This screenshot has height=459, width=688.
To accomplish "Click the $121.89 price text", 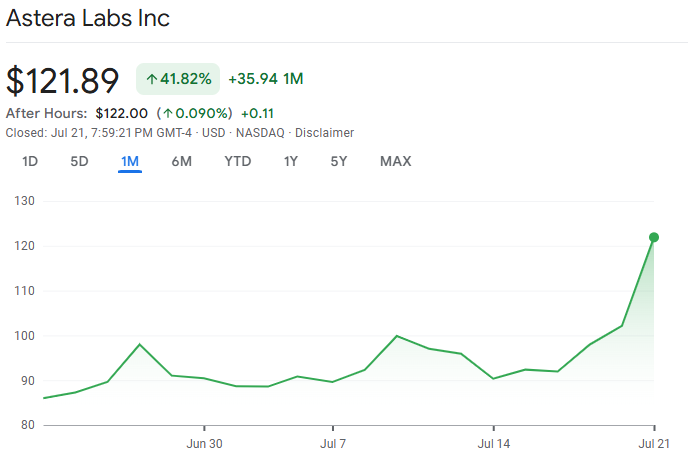I will coord(62,80).
